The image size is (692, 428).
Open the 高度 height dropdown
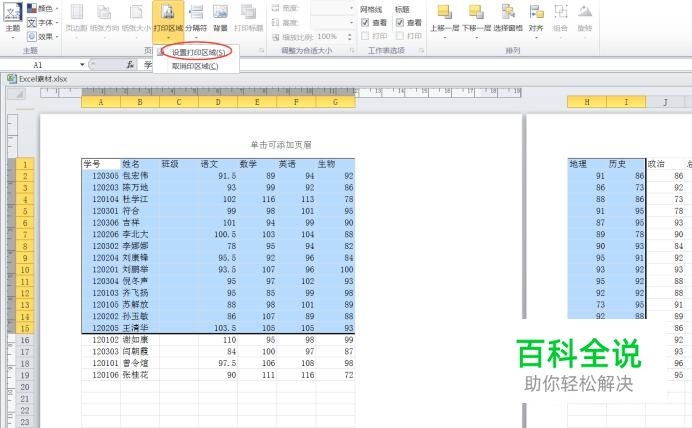click(351, 22)
